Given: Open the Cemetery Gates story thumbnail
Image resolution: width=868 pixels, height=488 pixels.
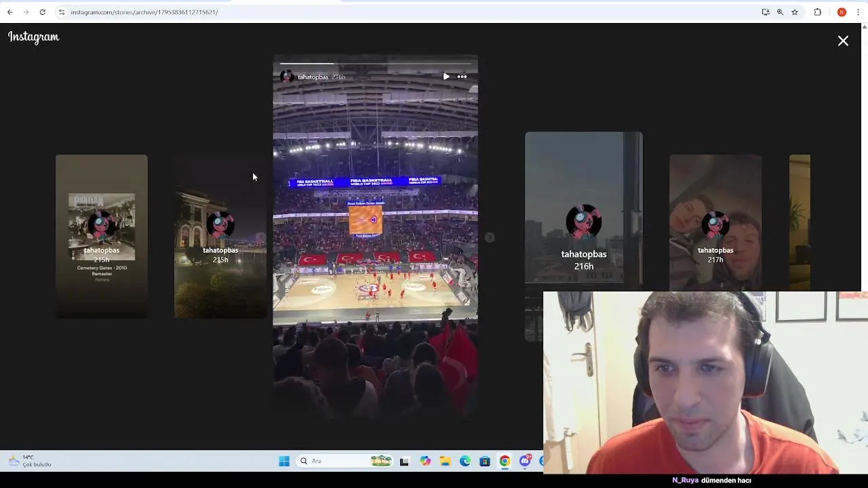Looking at the screenshot, I should (x=102, y=236).
